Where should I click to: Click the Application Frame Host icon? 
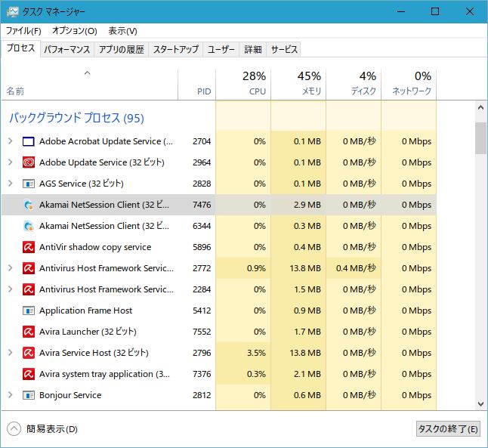pyautogui.click(x=28, y=311)
